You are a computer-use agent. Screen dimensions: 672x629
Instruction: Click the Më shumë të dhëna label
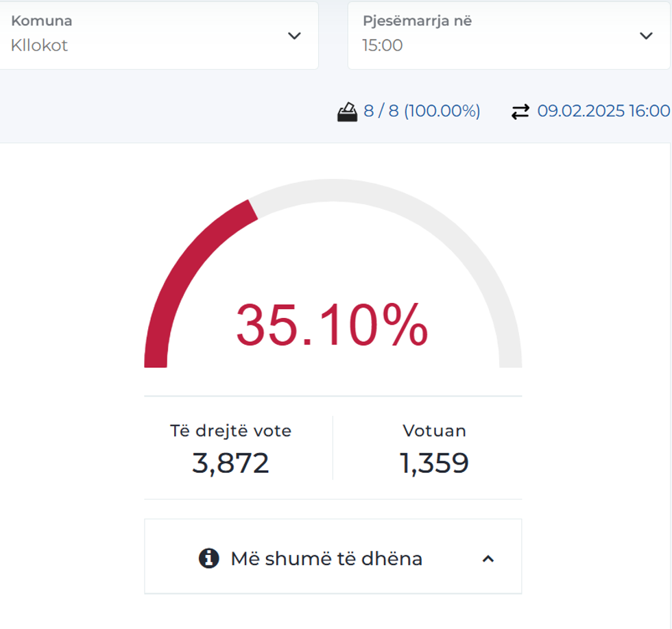coord(326,559)
